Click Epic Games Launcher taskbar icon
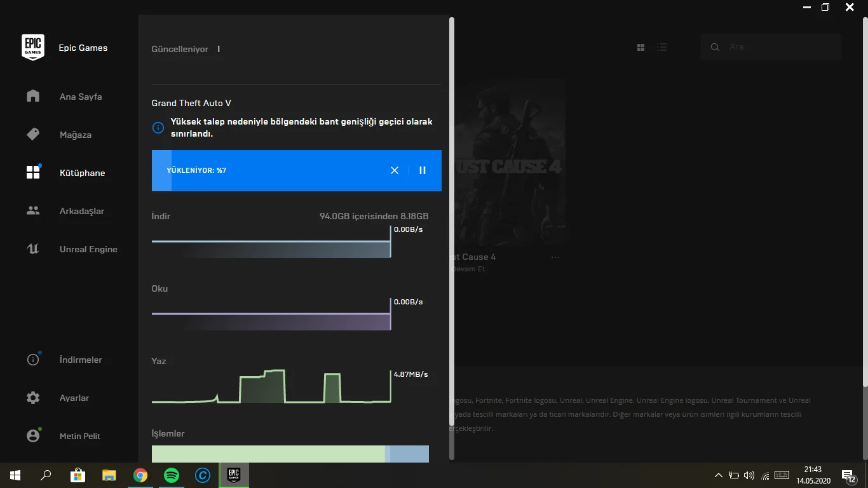 click(x=234, y=475)
